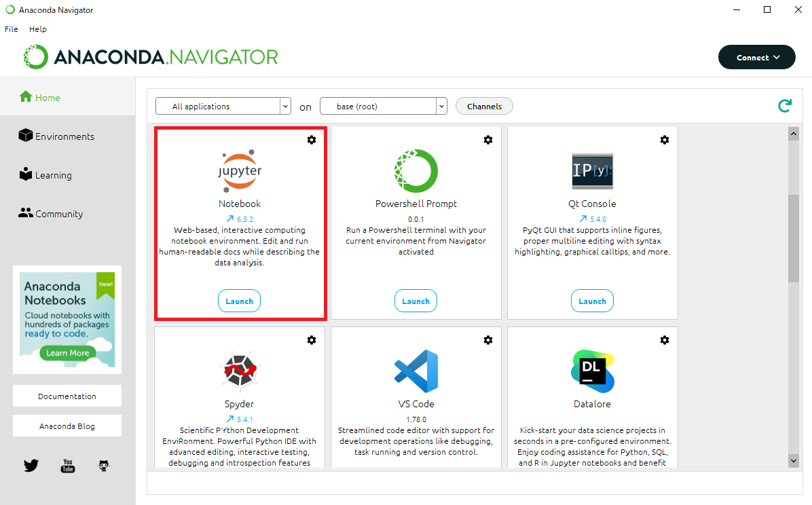Maximize the Anaconda Navigator window
The image size is (812, 505).
click(x=767, y=10)
